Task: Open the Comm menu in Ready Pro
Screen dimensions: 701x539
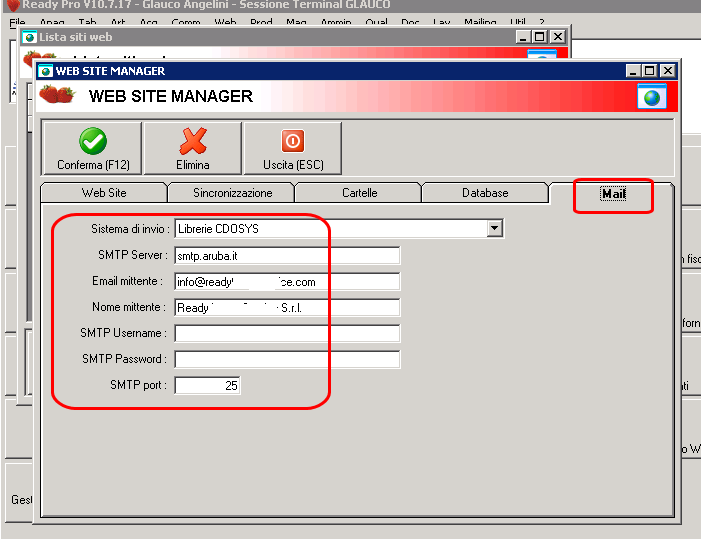Action: (x=186, y=22)
